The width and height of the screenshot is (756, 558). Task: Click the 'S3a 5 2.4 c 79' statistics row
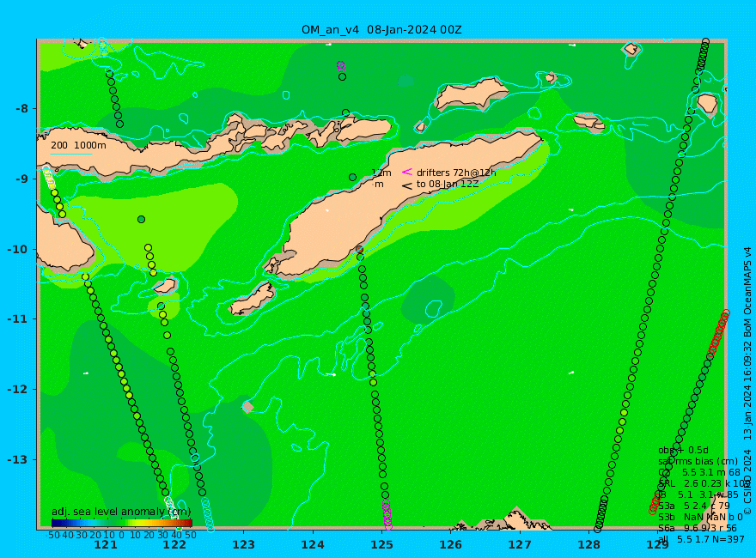(694, 506)
